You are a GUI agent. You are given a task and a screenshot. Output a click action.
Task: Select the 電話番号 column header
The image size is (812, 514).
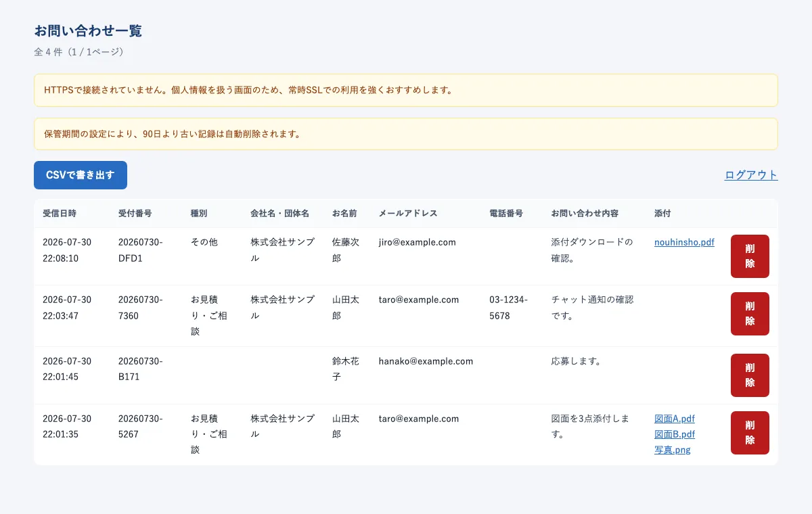pos(506,213)
